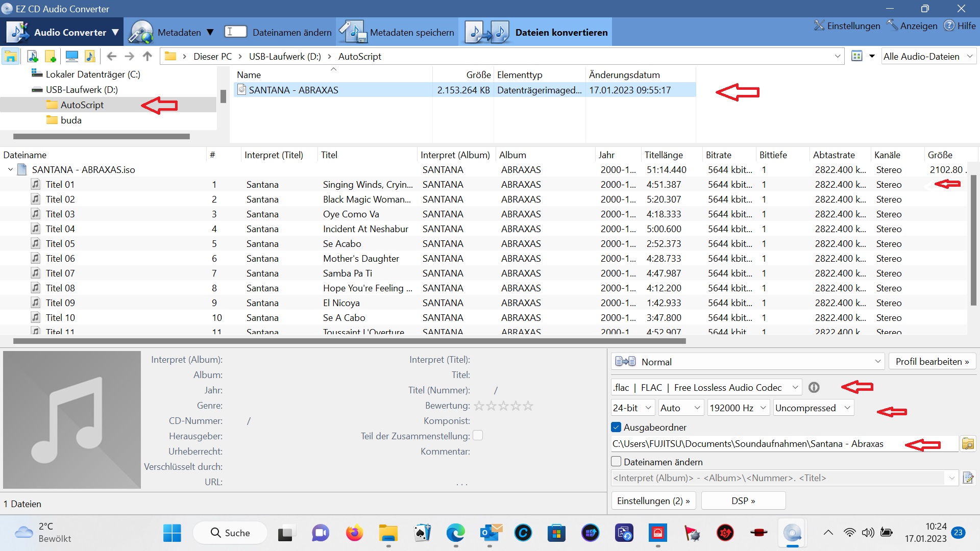Image resolution: width=980 pixels, height=551 pixels.
Task: Open Windows Start menu
Action: coord(172,533)
